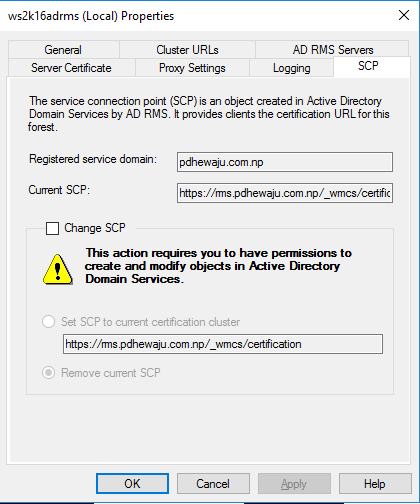The height and width of the screenshot is (504, 420).
Task: Select Remove current SCP radio option
Action: [48, 372]
